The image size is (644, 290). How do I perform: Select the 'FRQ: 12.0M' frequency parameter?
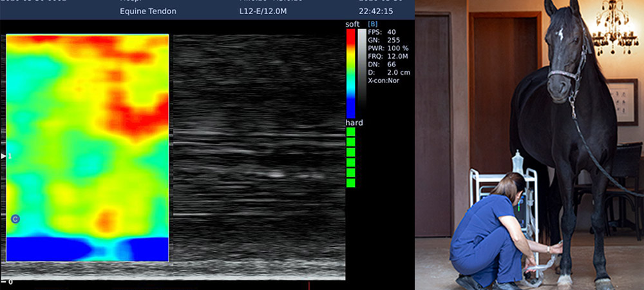pos(388,57)
